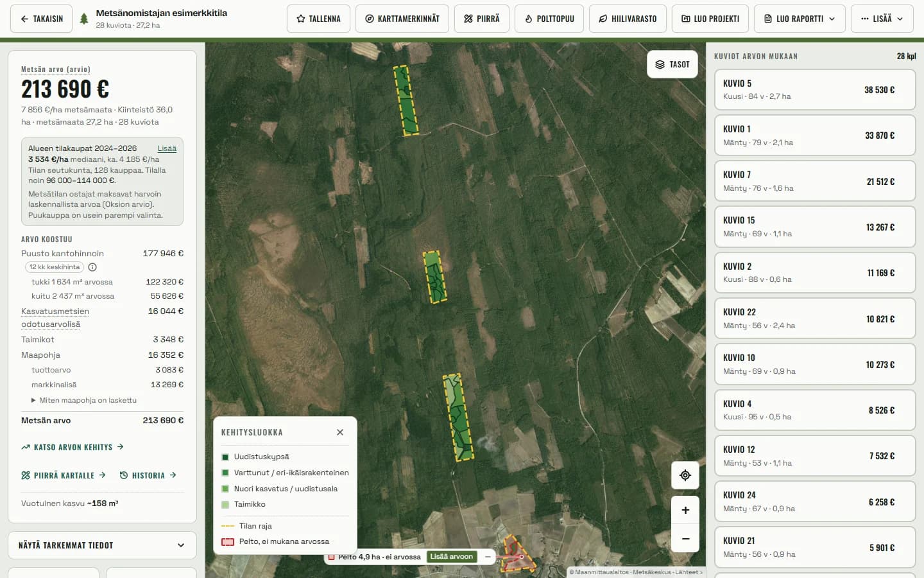Click the green tree logo icon

tap(84, 19)
